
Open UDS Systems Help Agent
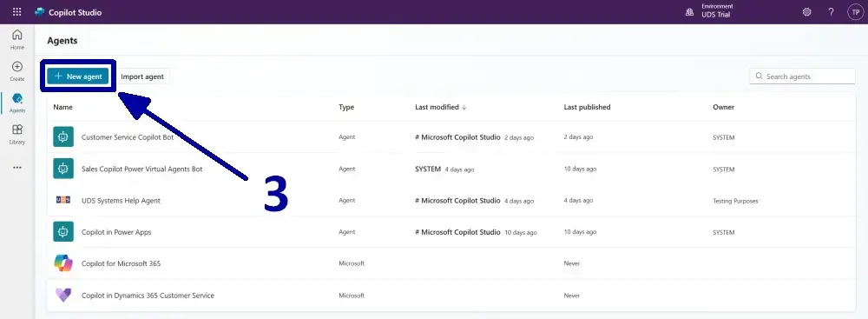[x=121, y=200]
